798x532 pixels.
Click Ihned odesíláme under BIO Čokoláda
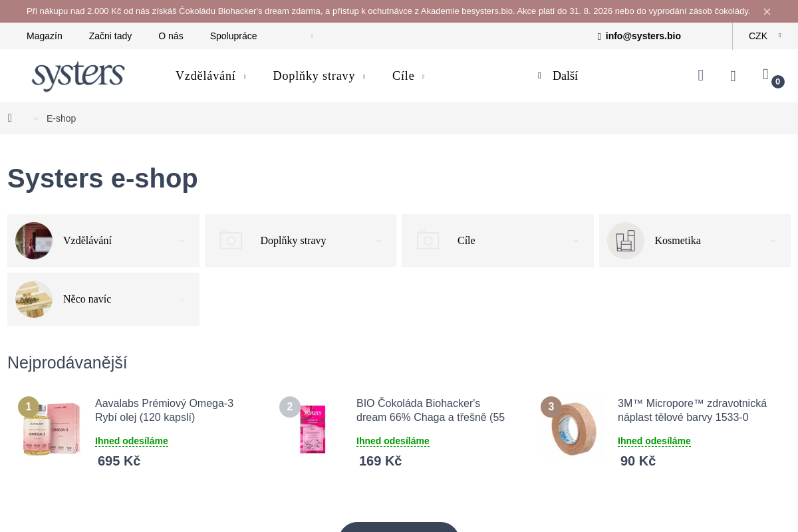pos(393,441)
